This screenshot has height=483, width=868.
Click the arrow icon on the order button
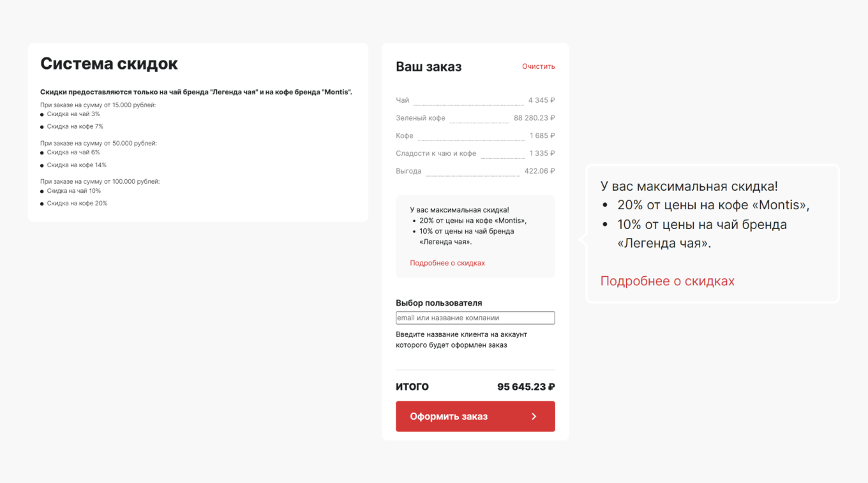pos(534,417)
